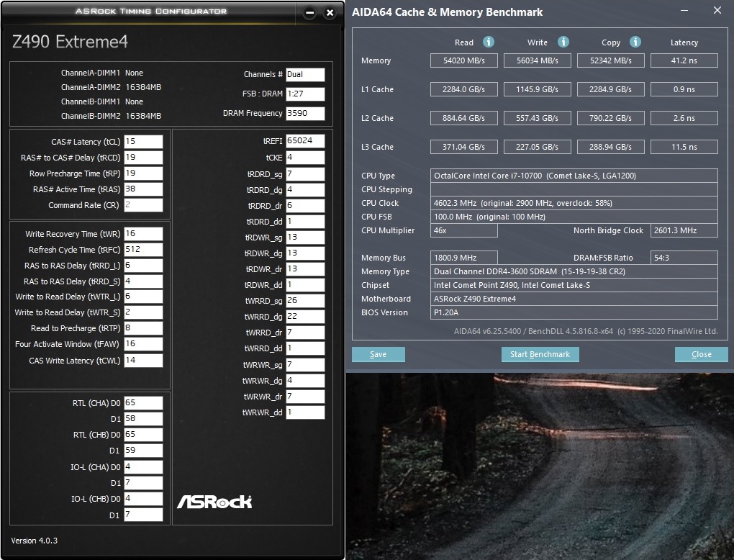The image size is (734, 560).
Task: Select the tWRWR_sg value field
Action: click(x=305, y=365)
